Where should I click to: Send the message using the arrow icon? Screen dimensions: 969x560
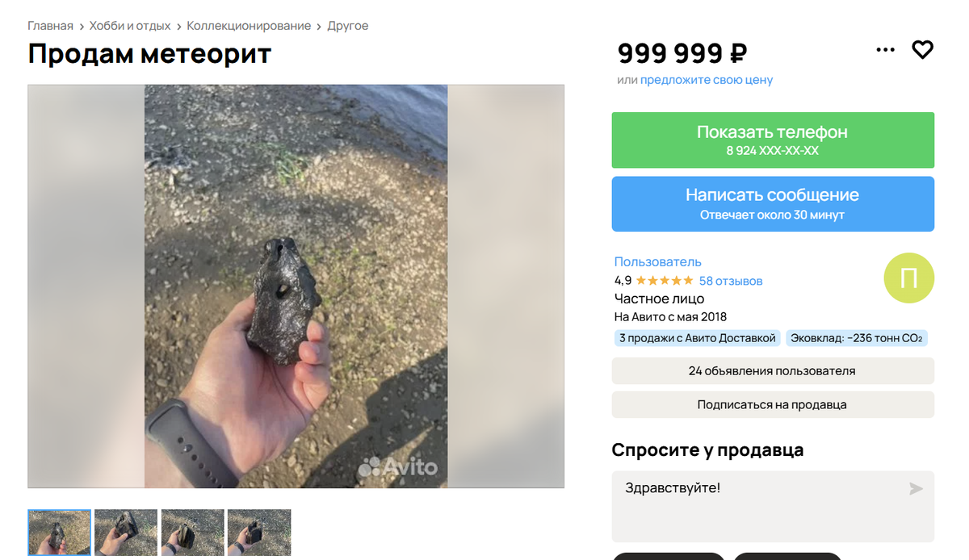point(916,488)
